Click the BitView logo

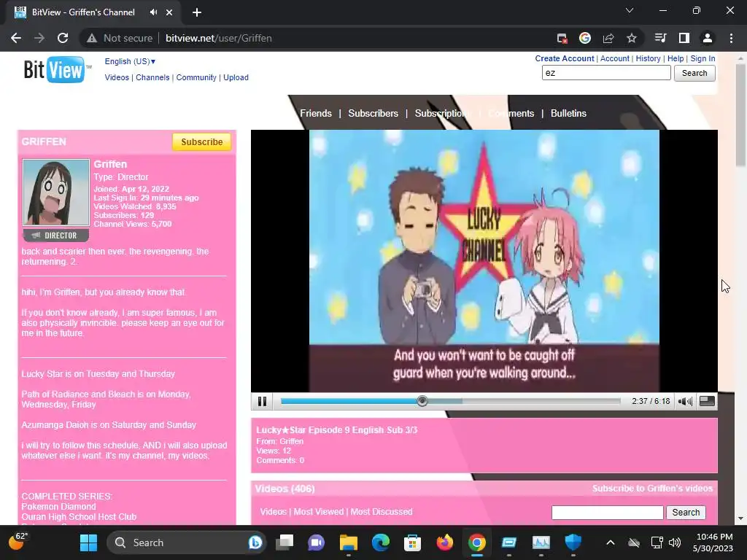tap(56, 70)
